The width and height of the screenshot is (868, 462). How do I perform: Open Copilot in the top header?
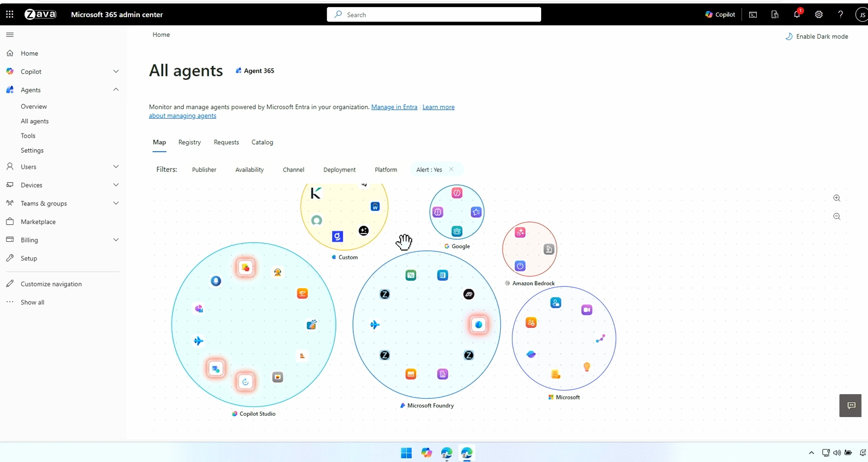tap(720, 15)
